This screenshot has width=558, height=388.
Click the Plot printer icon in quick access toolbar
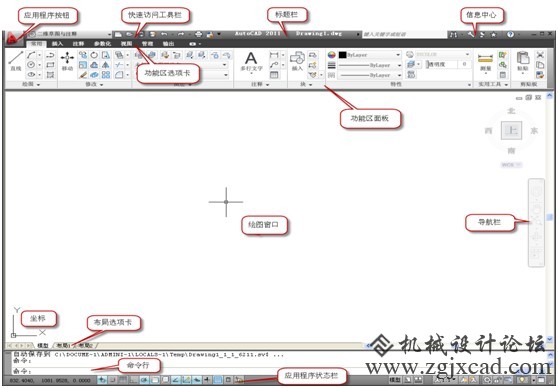199,34
